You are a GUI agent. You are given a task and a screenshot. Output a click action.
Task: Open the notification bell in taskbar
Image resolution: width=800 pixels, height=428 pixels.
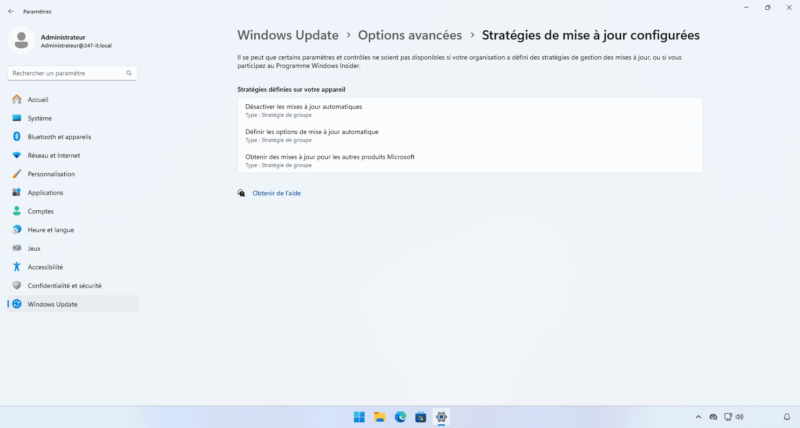(x=787, y=417)
